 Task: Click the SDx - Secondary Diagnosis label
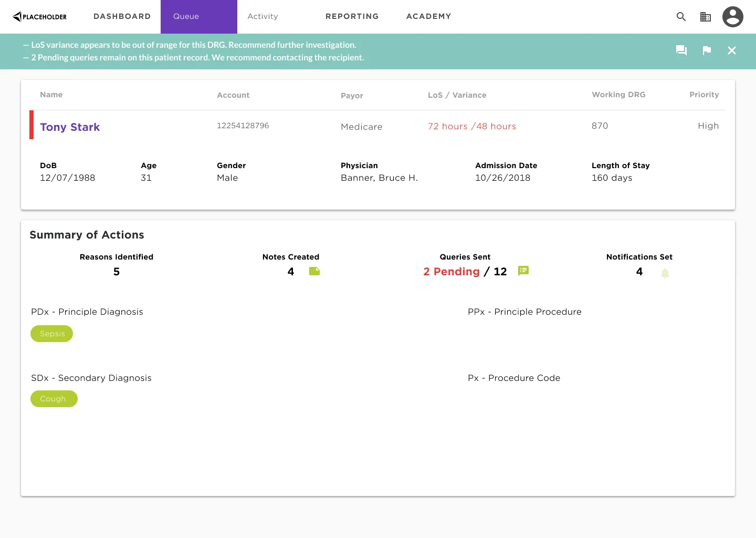tap(91, 378)
